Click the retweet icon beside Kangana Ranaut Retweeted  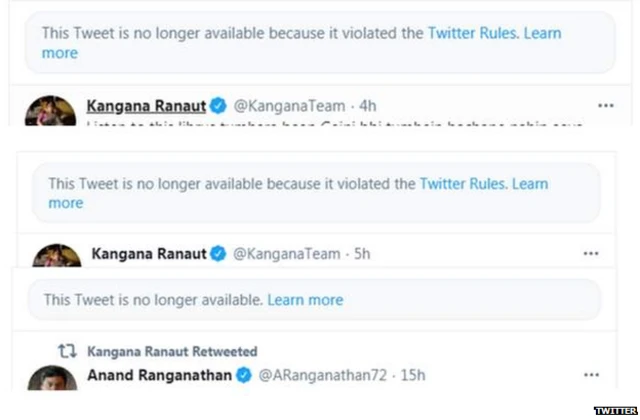pos(68,351)
